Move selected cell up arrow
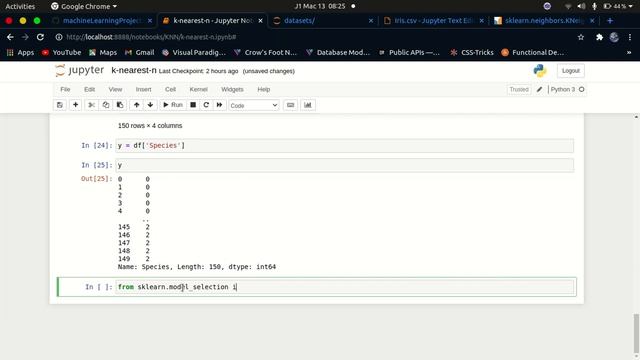640x360 pixels. pos(136,105)
